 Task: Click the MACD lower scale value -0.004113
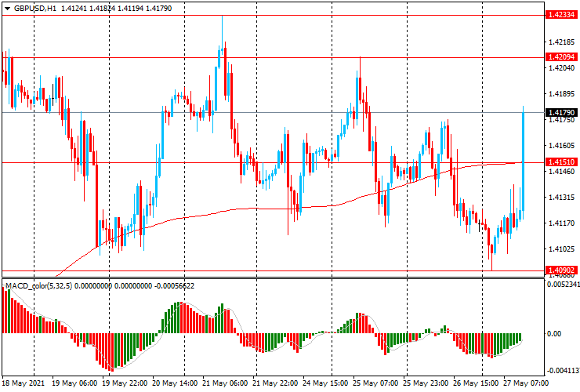click(563, 371)
